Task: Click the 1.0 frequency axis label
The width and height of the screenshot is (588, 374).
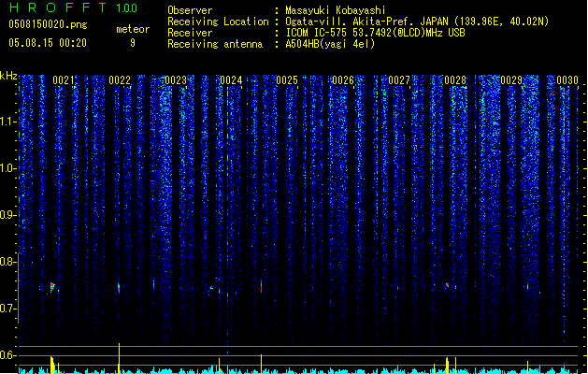Action: 7,168
